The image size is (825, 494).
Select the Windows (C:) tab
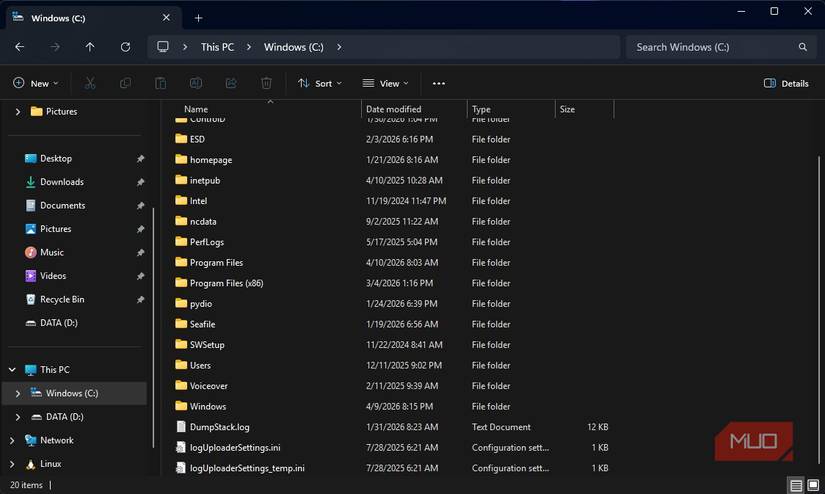click(92, 18)
